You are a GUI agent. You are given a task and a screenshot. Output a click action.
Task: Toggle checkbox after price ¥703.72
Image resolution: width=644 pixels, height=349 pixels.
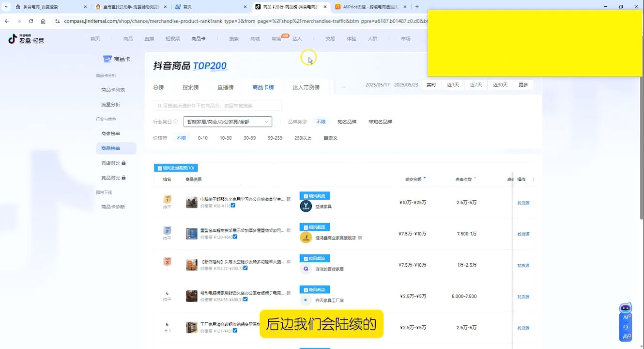(245, 268)
